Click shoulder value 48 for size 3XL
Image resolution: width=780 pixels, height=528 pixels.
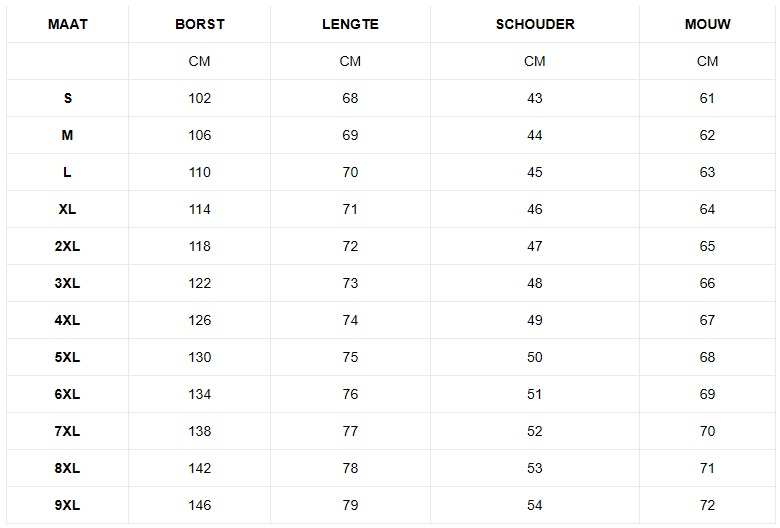535,283
